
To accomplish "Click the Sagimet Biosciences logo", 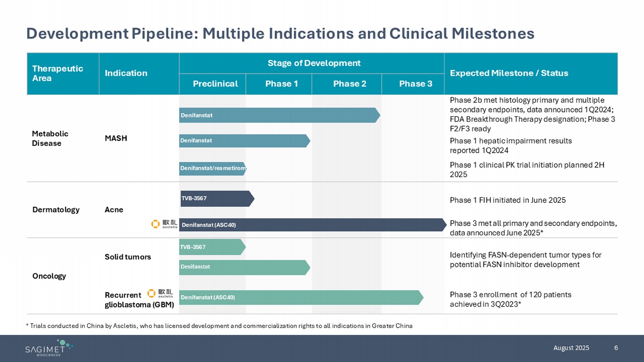I will pos(49,348).
